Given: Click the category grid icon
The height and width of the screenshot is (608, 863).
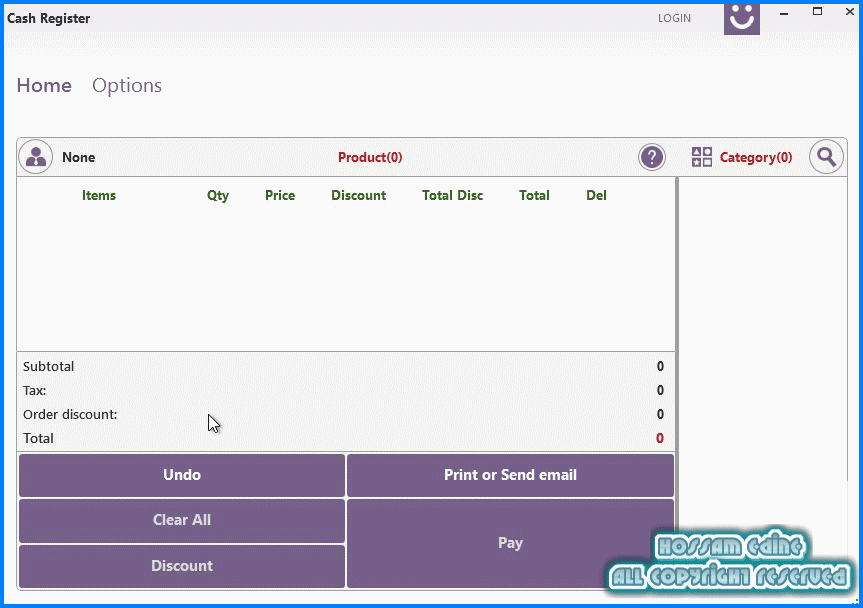Looking at the screenshot, I should pos(702,157).
